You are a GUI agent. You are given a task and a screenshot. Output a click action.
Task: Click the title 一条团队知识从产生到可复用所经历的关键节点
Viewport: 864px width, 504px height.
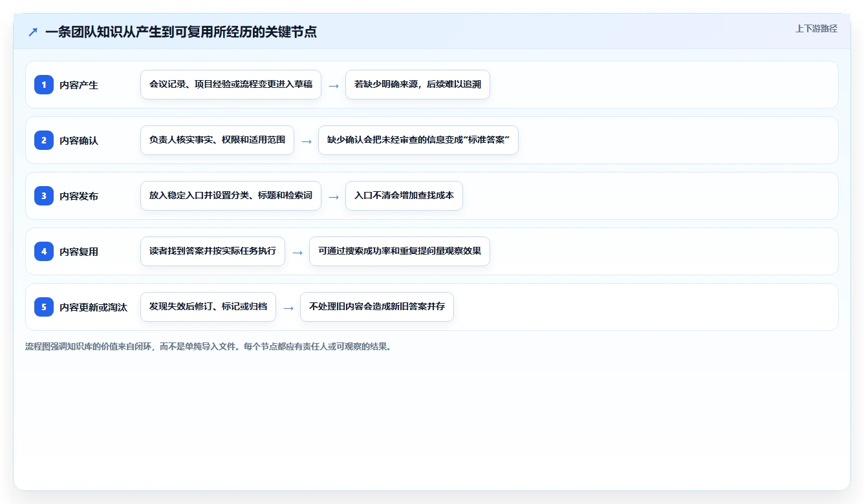click(181, 32)
